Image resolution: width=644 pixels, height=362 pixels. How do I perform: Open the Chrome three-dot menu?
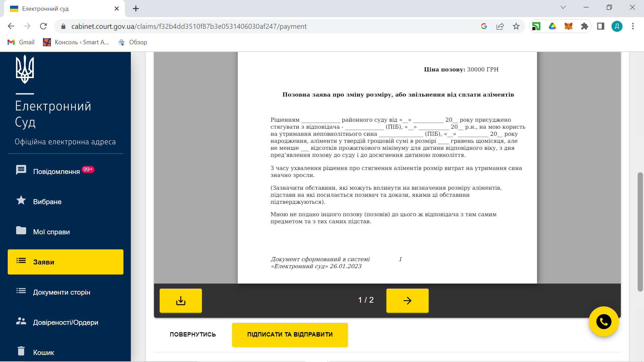tap(633, 26)
